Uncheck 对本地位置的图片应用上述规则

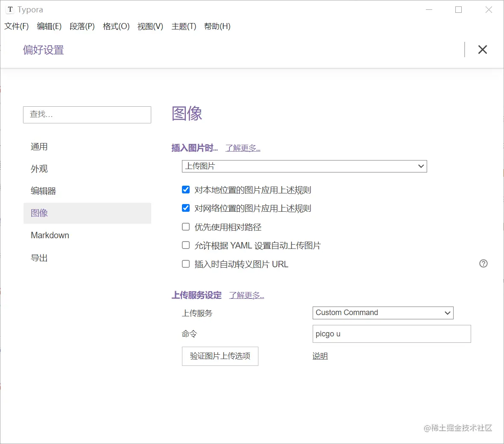(x=186, y=190)
